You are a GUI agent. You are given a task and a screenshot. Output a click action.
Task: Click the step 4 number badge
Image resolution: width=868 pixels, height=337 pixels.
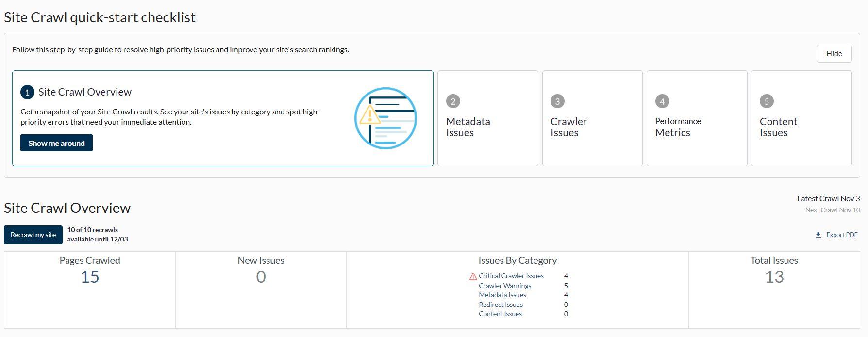pyautogui.click(x=662, y=101)
